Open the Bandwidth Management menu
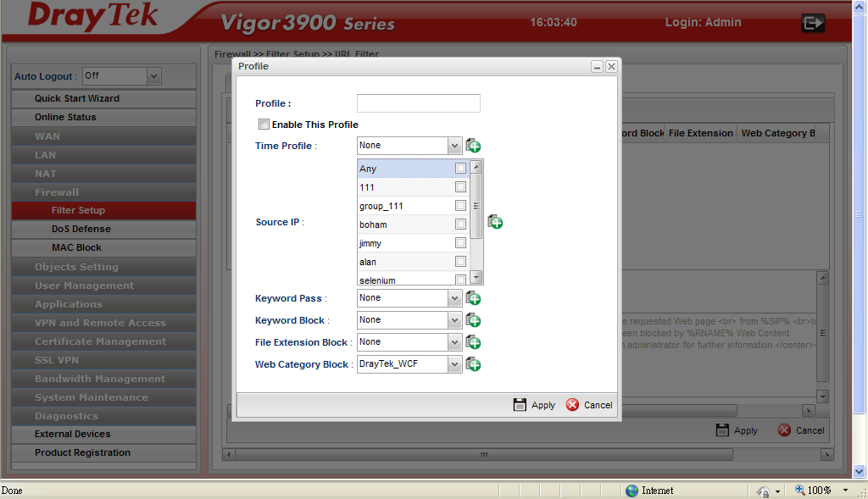 (x=103, y=379)
